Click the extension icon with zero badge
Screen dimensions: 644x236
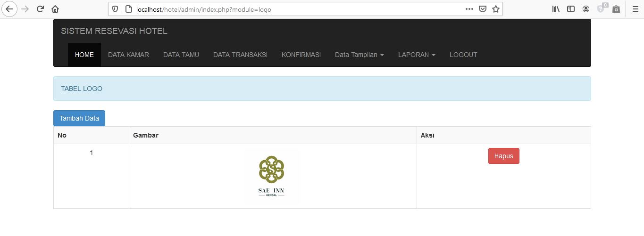602,8
